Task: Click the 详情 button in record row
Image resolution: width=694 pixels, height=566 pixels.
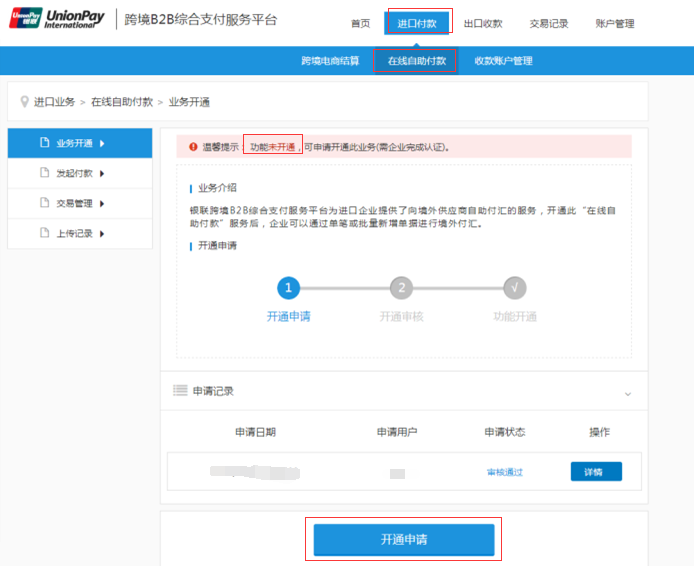Action: 596,471
